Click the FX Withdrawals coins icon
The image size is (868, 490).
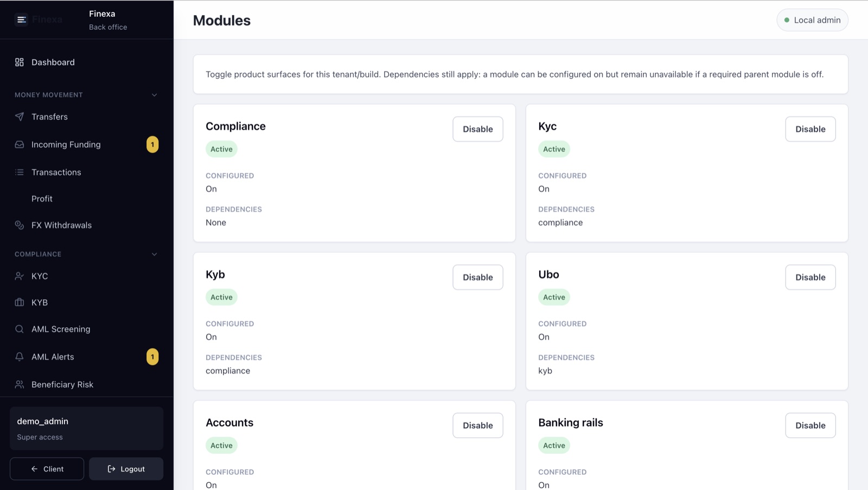click(x=20, y=225)
